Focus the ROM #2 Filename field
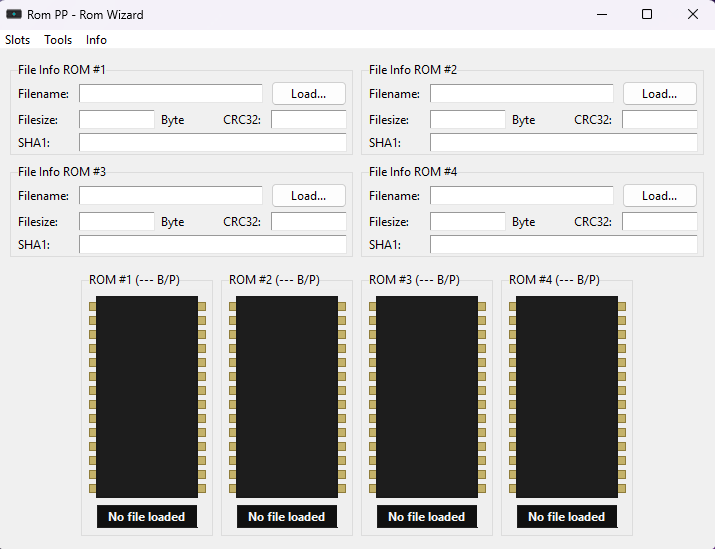715x549 pixels. [522, 93]
